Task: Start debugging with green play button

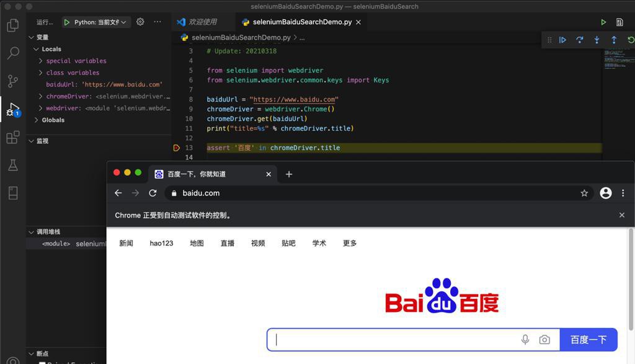Action: [x=67, y=22]
